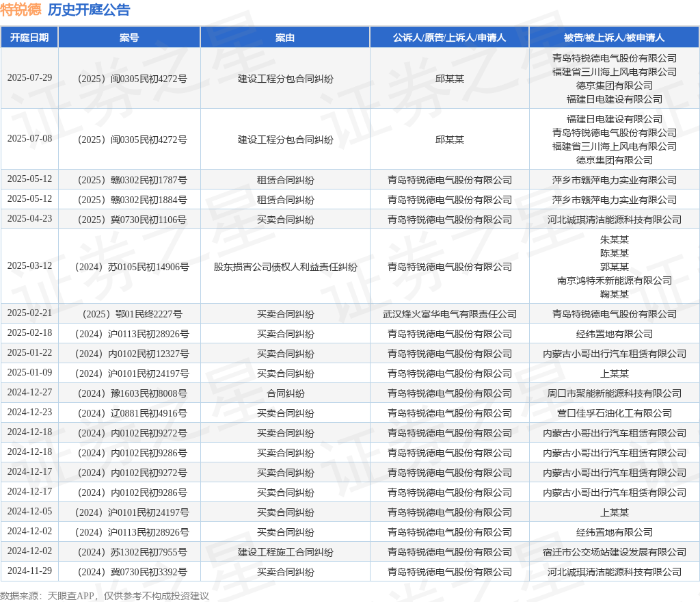
Task: Click defendant 青岛特锐德电气股份有限公司 in the 鄂01民终2227号 row
Action: (x=615, y=315)
